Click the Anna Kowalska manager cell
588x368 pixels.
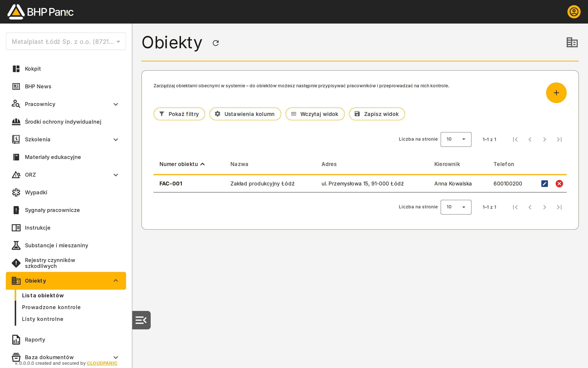tap(453, 183)
